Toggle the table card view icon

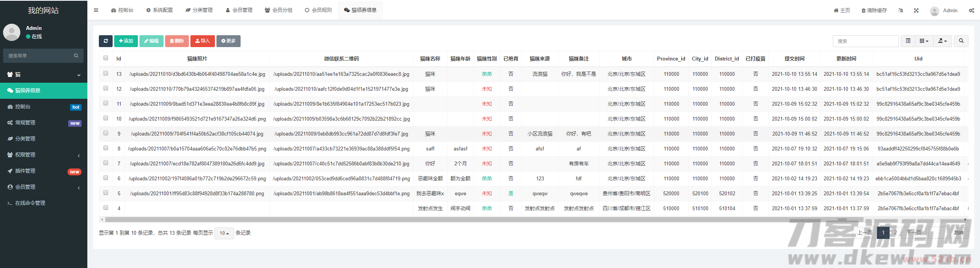[908, 41]
